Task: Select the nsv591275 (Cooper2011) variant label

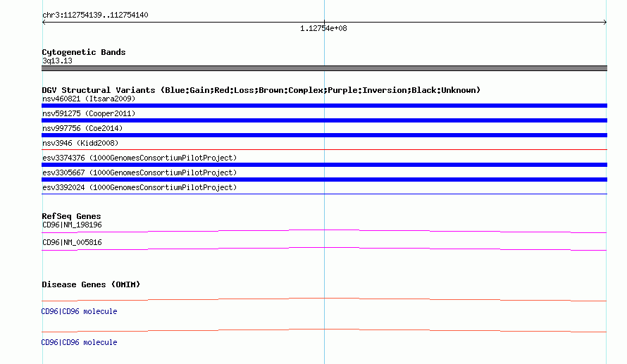Action: coord(89,113)
